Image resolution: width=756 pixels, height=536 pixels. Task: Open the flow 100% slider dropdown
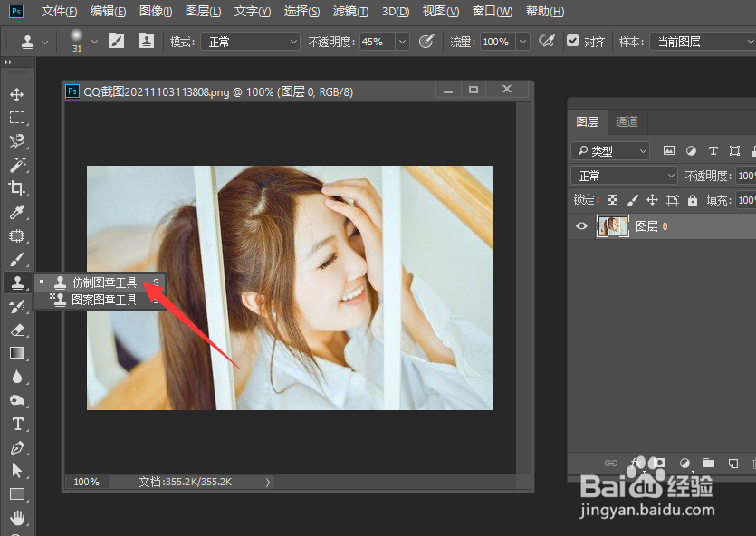pyautogui.click(x=523, y=42)
